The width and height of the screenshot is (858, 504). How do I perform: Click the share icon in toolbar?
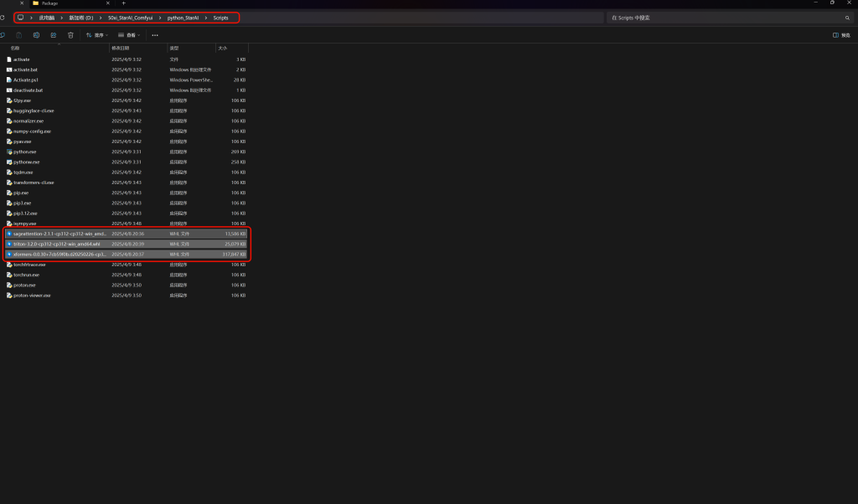53,35
